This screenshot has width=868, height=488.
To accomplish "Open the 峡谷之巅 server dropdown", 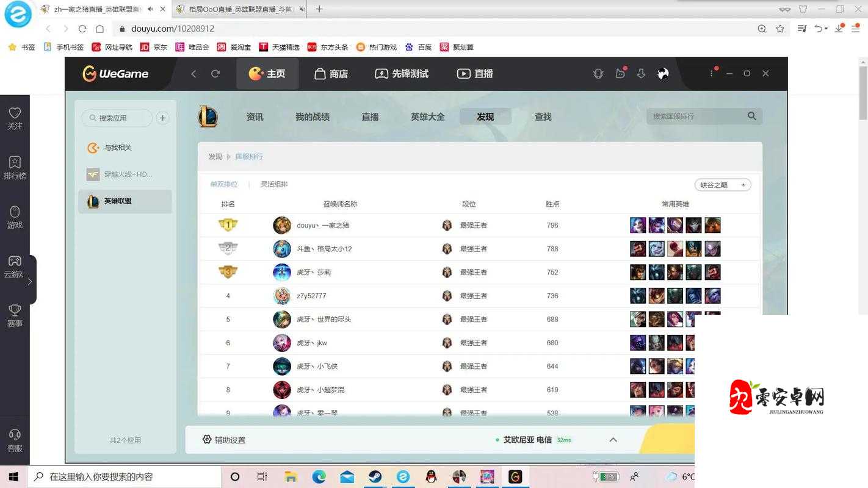I will pos(723,185).
